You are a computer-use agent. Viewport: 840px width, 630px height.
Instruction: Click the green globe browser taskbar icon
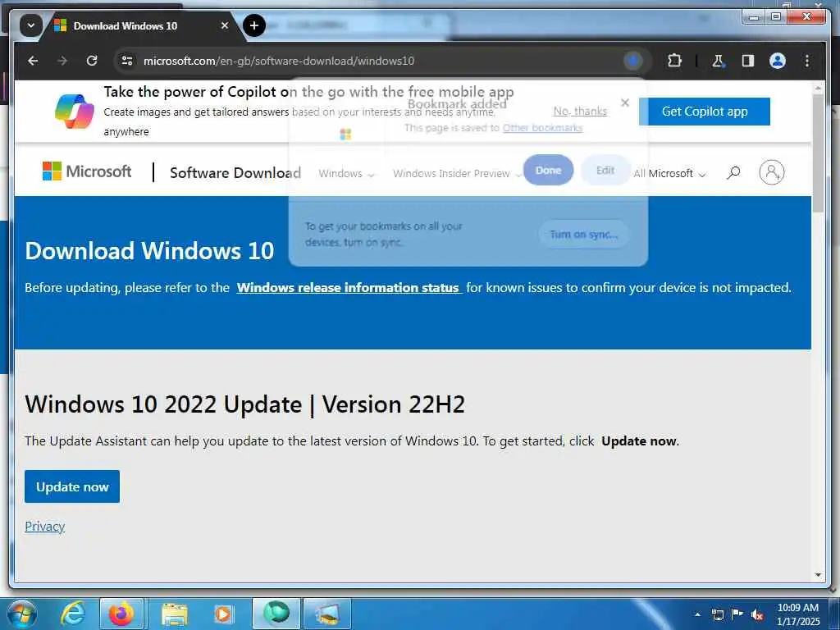click(x=276, y=614)
